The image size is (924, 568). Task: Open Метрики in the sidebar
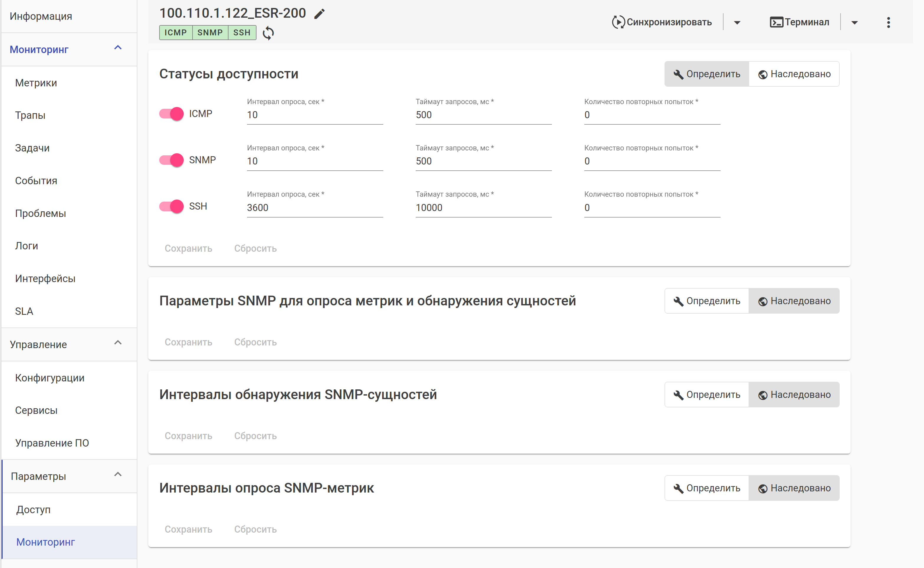pos(36,83)
